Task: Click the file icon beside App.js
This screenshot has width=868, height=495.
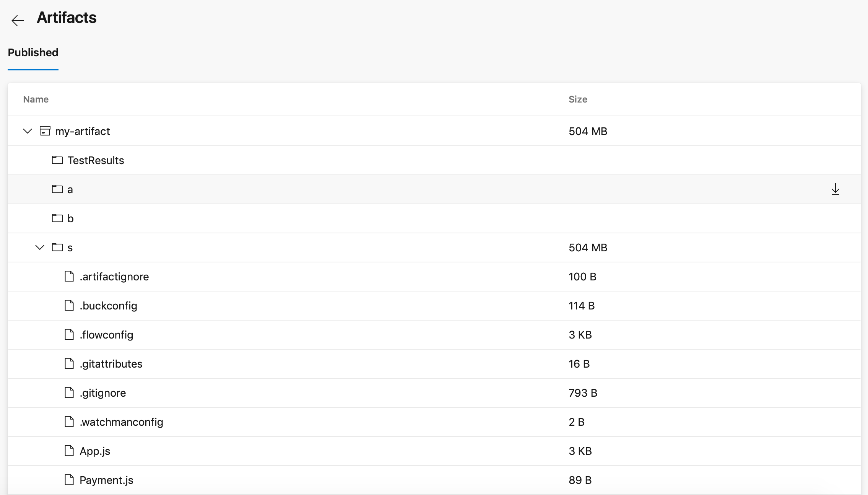Action: pos(69,451)
